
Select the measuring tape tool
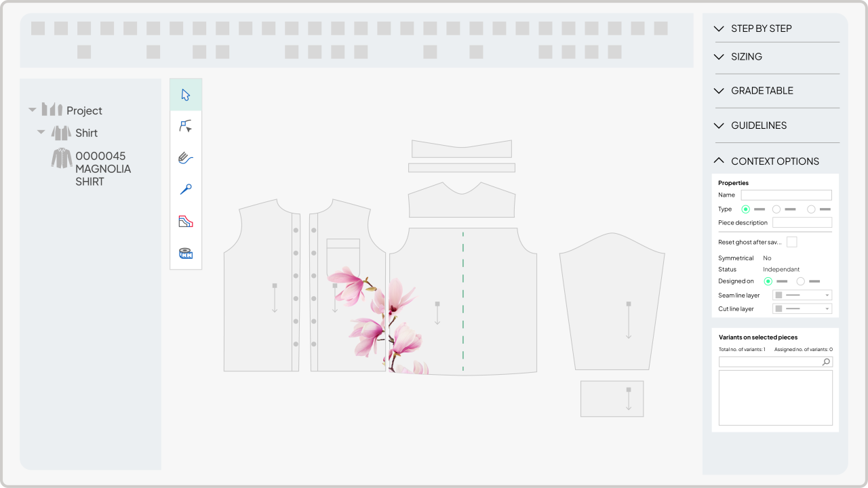click(x=186, y=253)
